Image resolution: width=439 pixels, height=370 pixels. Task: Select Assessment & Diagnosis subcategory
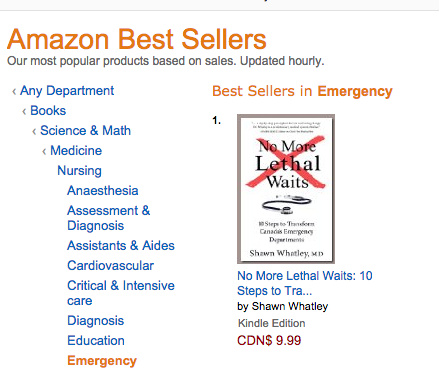[109, 218]
